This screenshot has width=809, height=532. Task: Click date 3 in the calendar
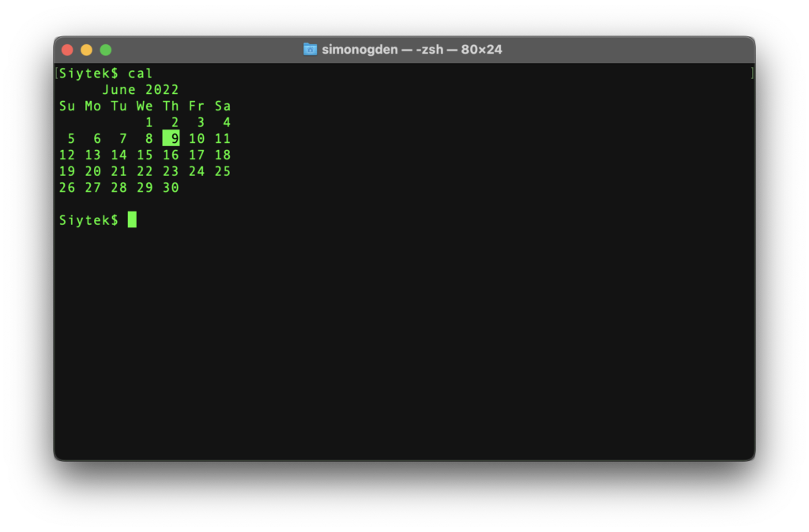[x=201, y=122]
